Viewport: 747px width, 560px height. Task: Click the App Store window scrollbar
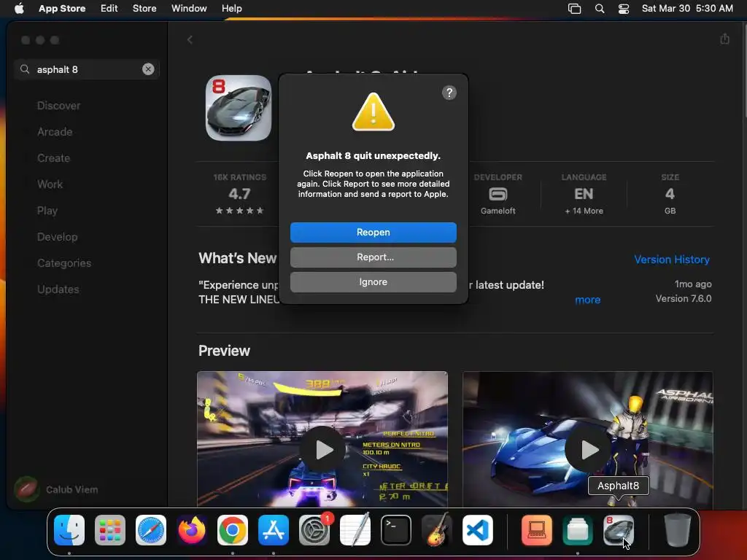pyautogui.click(x=744, y=71)
